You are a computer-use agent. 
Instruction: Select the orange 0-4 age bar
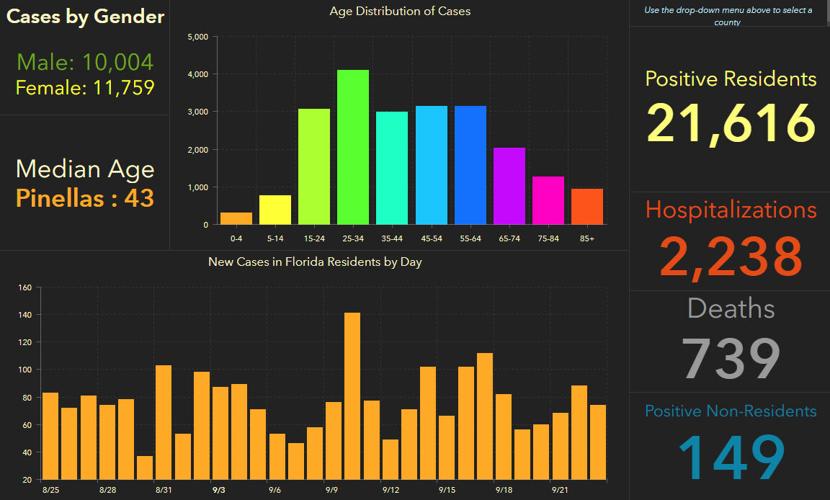coord(236,218)
